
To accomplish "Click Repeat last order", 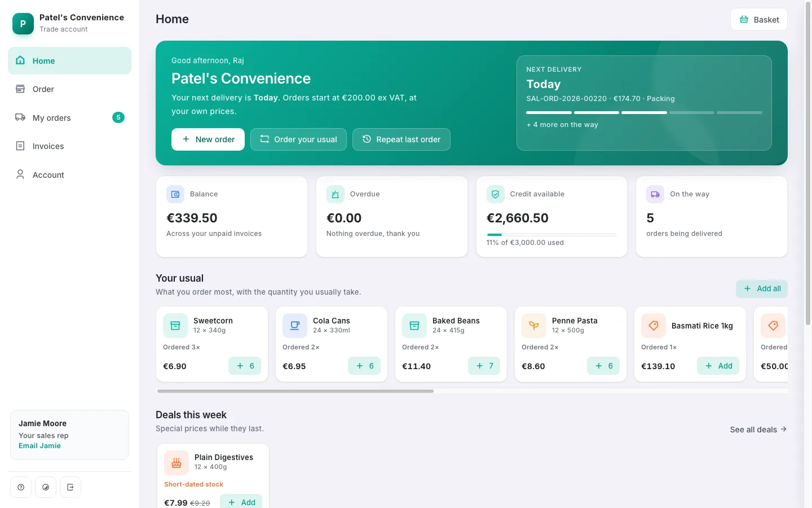I will tap(401, 139).
